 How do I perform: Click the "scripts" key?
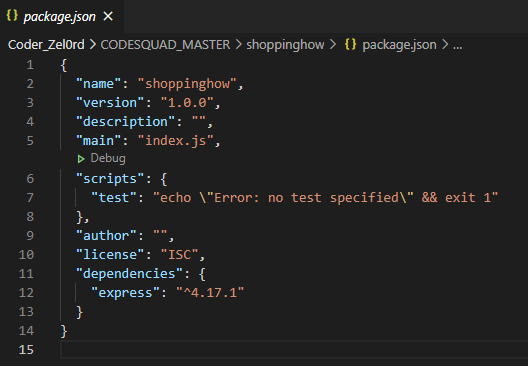(110, 178)
